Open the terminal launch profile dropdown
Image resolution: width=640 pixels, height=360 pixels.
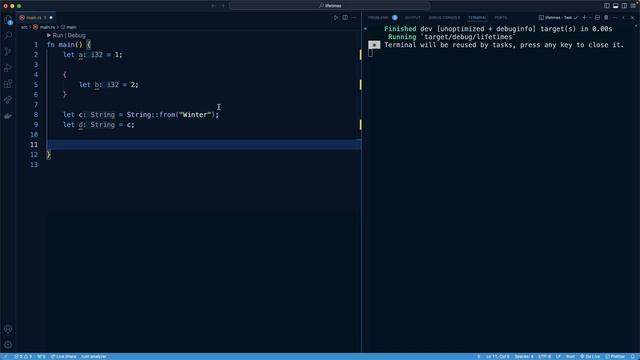coord(590,18)
